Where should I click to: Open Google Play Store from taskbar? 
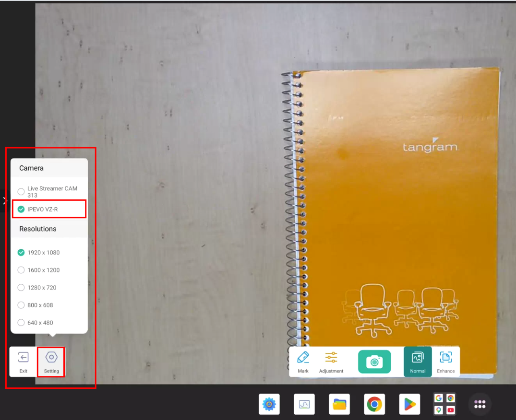409,404
